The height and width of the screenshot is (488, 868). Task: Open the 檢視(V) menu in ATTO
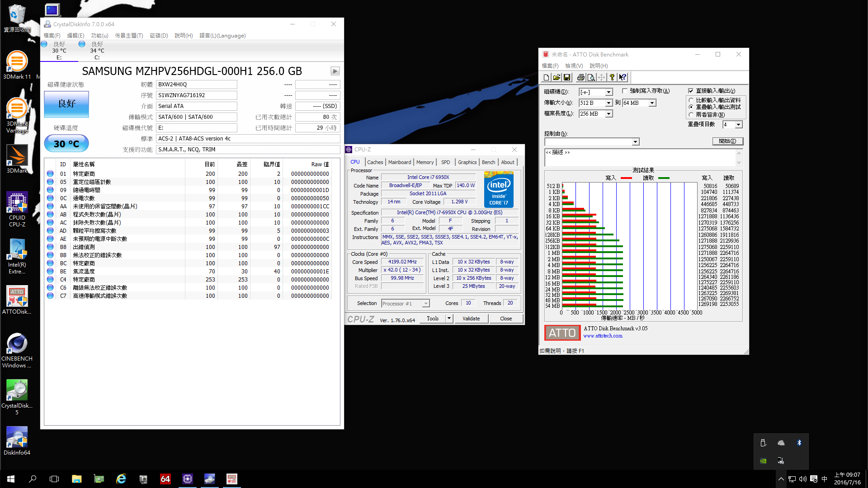tap(574, 66)
